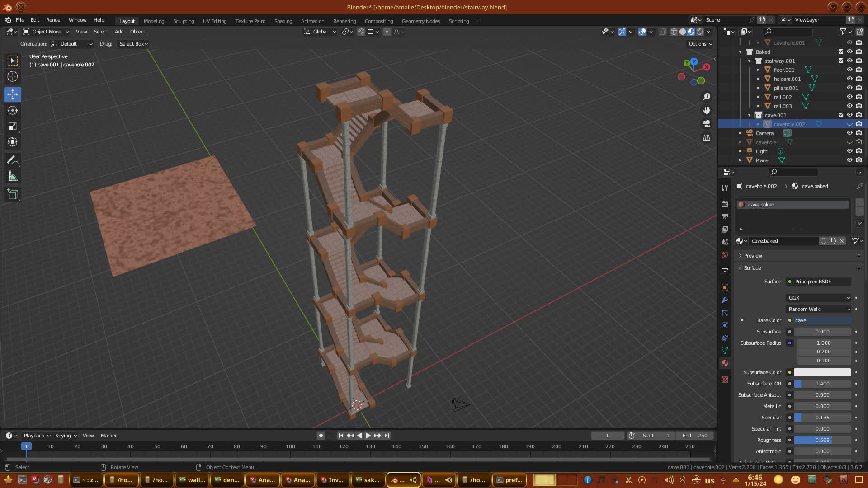Hide the Plane object in outliner
The width and height of the screenshot is (868, 488).
point(849,160)
